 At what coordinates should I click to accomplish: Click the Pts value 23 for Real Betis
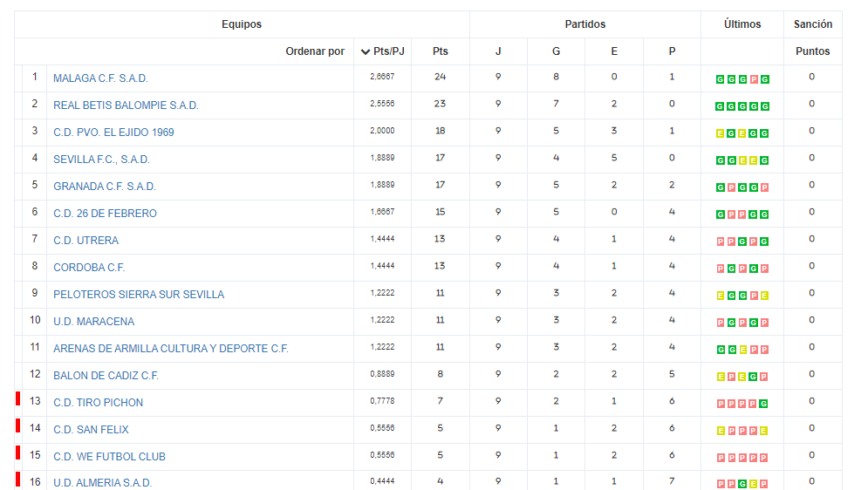pyautogui.click(x=440, y=104)
